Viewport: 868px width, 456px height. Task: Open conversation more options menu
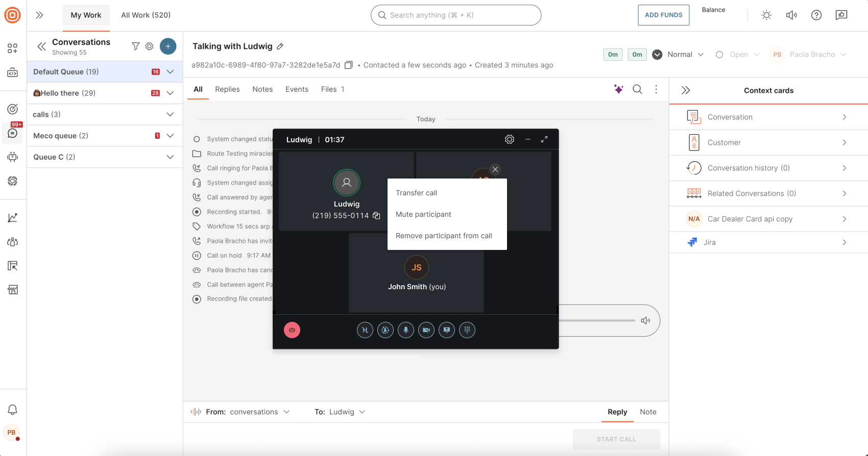coord(656,89)
